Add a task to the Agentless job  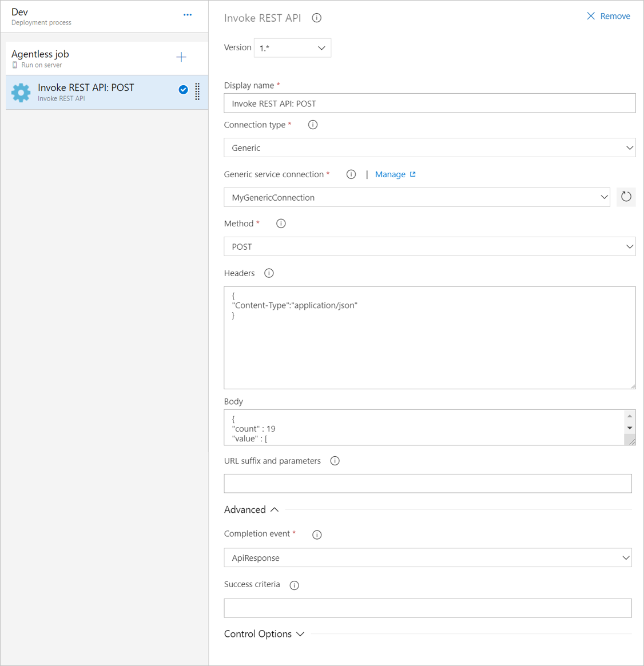click(181, 57)
